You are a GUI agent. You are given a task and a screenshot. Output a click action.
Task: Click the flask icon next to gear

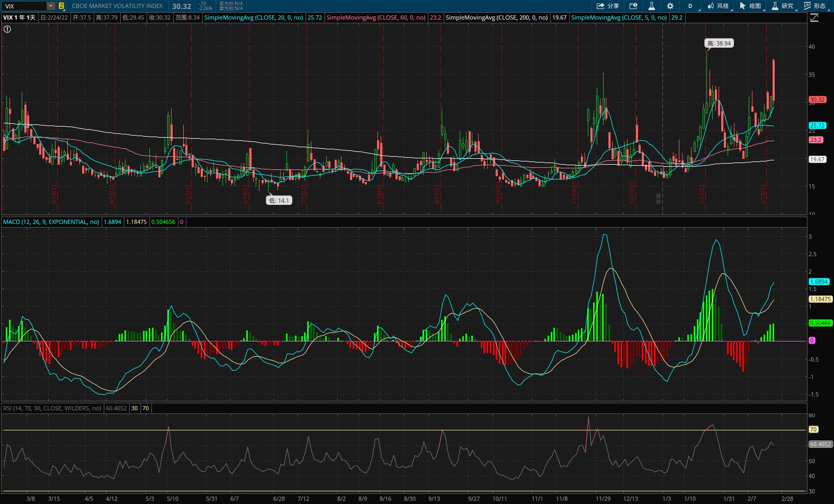(651, 6)
